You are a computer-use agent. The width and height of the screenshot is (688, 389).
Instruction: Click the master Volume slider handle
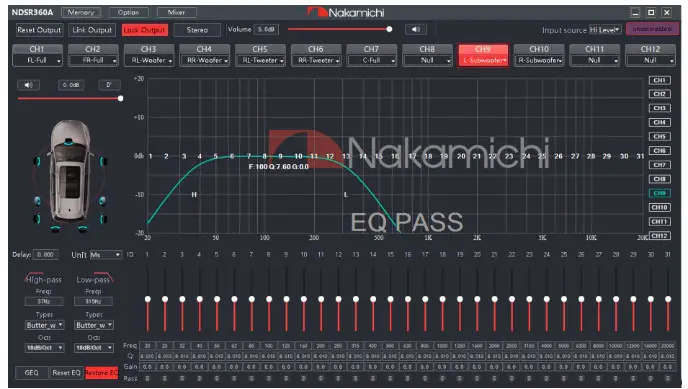click(x=389, y=29)
